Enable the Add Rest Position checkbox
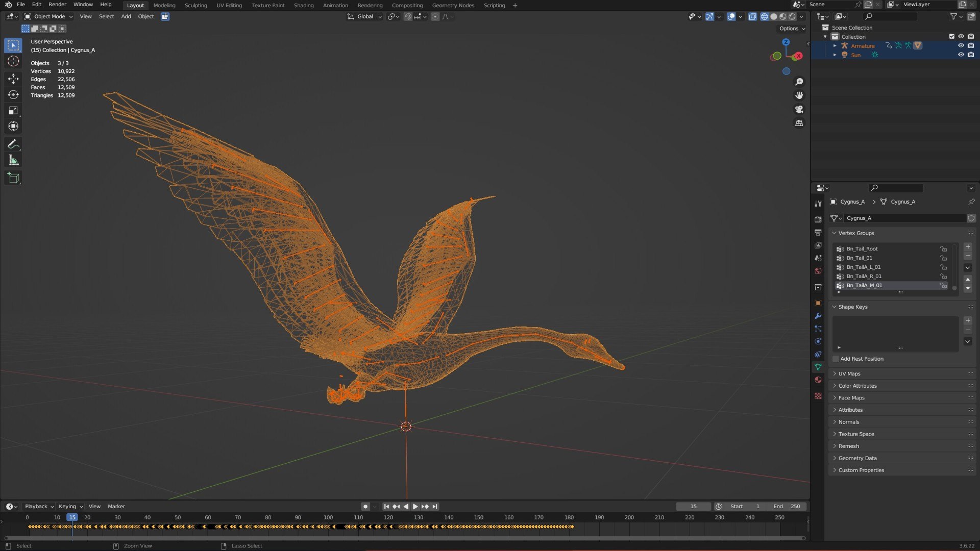 coord(836,359)
